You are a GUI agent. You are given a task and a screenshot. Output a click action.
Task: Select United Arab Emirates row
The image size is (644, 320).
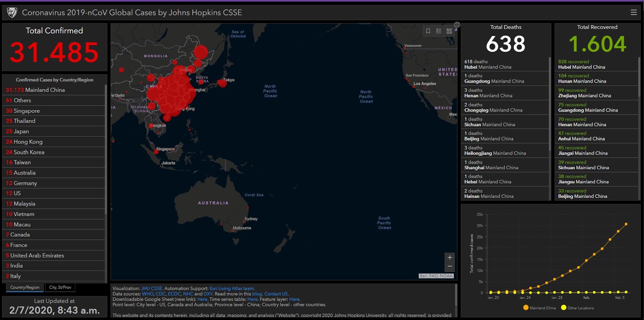[54, 256]
